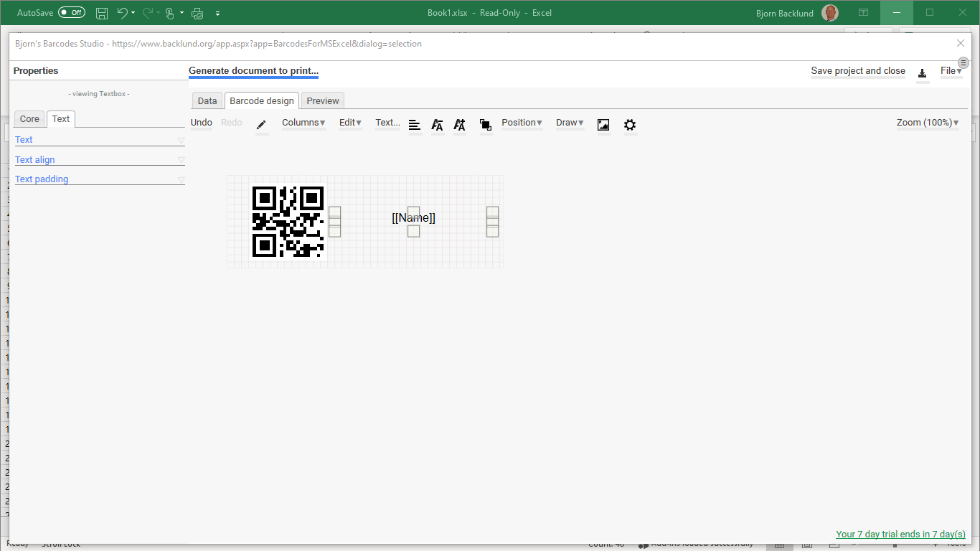Open the text alignment icon

click(415, 125)
